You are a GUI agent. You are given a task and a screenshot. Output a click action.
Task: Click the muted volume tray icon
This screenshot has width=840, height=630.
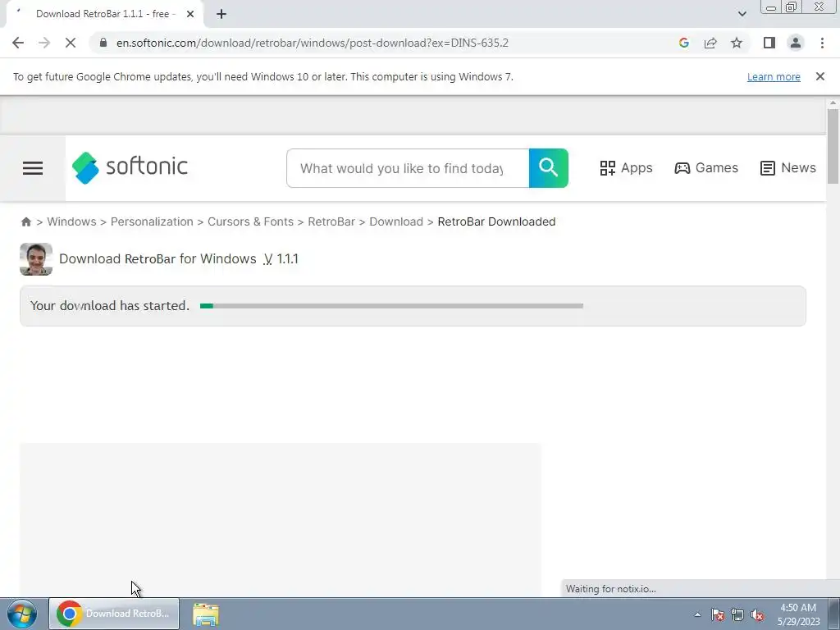[757, 614]
